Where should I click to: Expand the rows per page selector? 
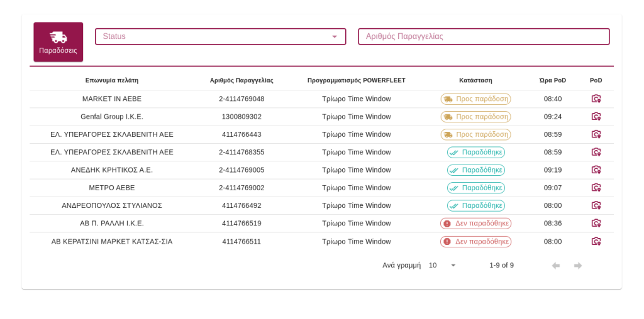(443, 266)
